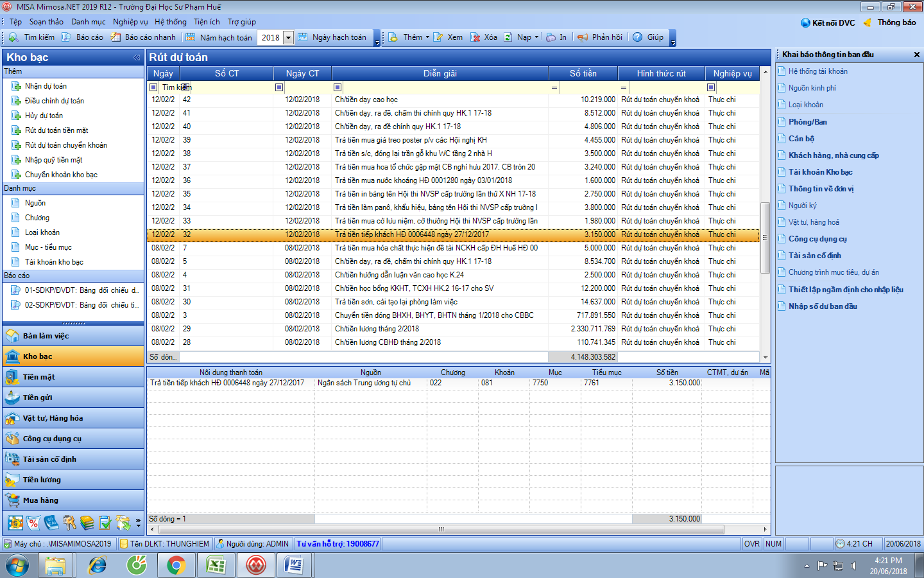Toggle filter operator for Ngày CT column
924x578 pixels.
(x=279, y=87)
